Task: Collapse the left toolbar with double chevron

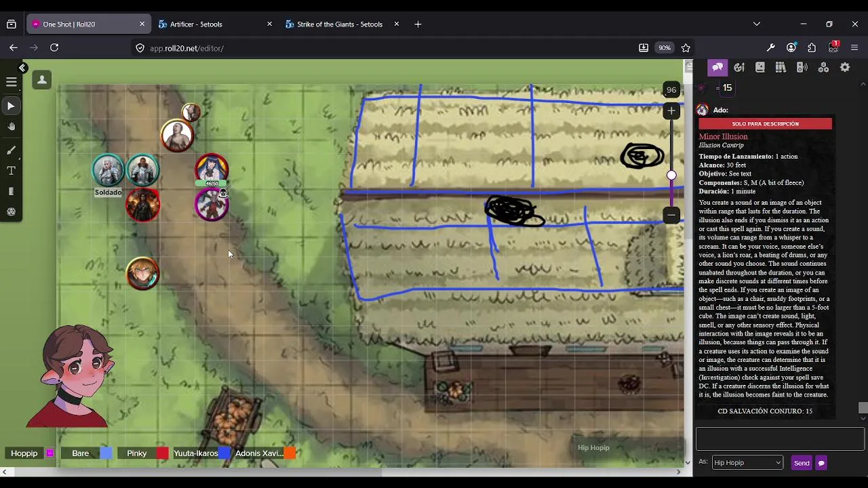Action: [x=22, y=68]
